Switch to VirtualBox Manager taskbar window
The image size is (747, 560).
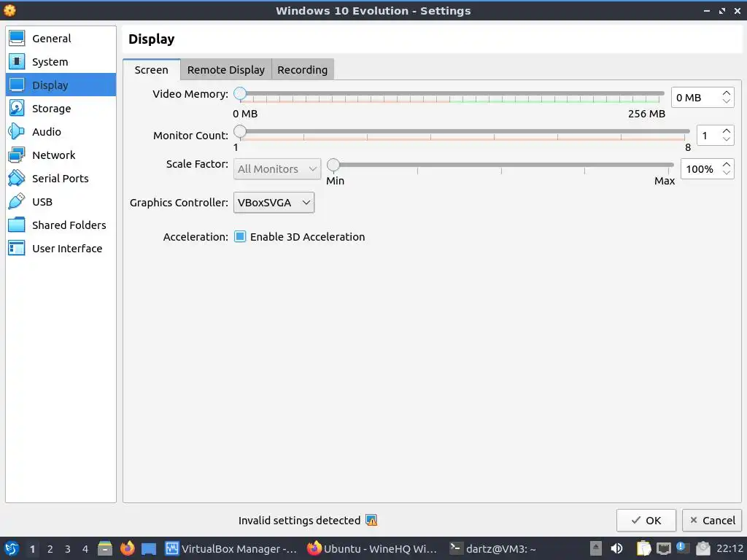click(x=231, y=548)
